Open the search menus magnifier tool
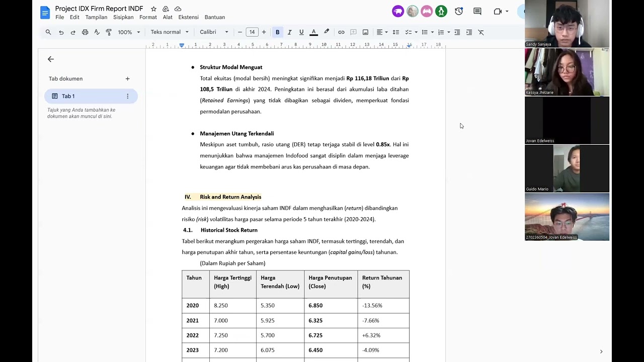 click(x=48, y=32)
